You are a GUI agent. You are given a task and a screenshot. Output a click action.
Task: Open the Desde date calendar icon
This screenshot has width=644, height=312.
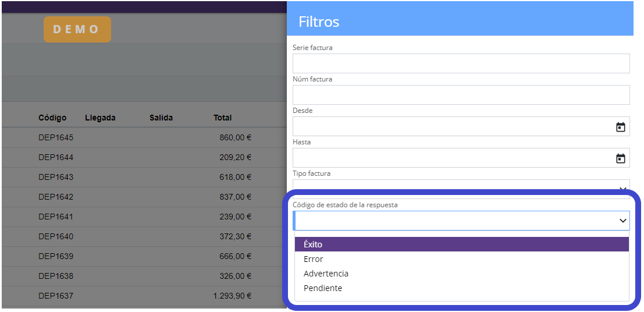click(x=620, y=127)
